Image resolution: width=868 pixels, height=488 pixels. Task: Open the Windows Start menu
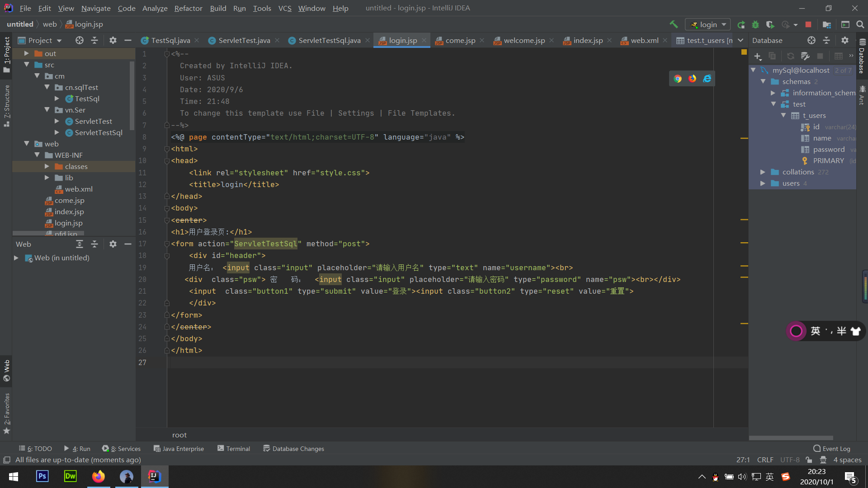(14, 476)
